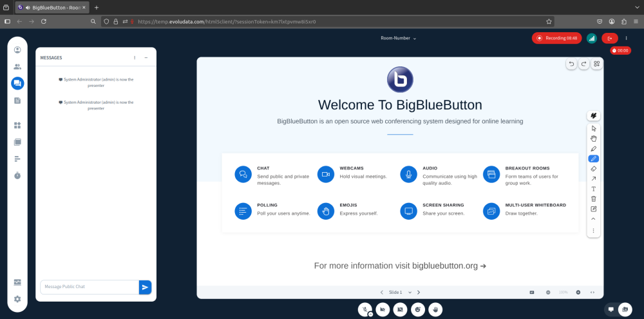Click the browser address URL bar
644x319 pixels.
[x=328, y=21]
